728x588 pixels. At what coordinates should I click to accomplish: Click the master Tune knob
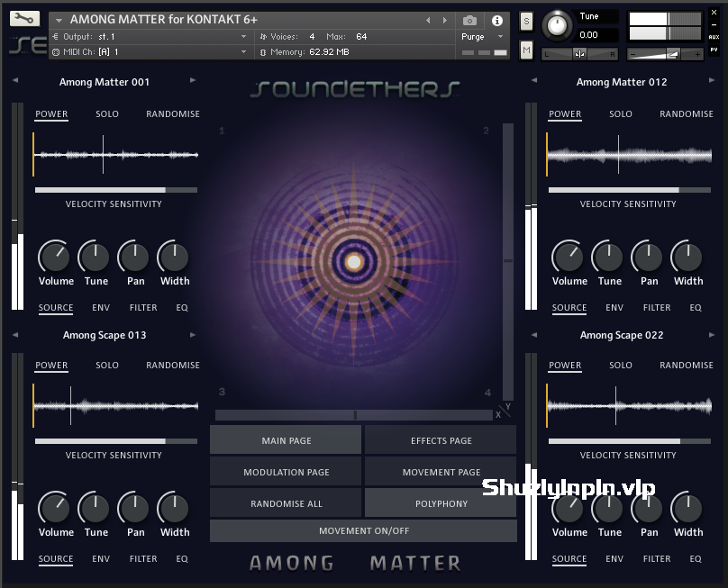tap(557, 25)
